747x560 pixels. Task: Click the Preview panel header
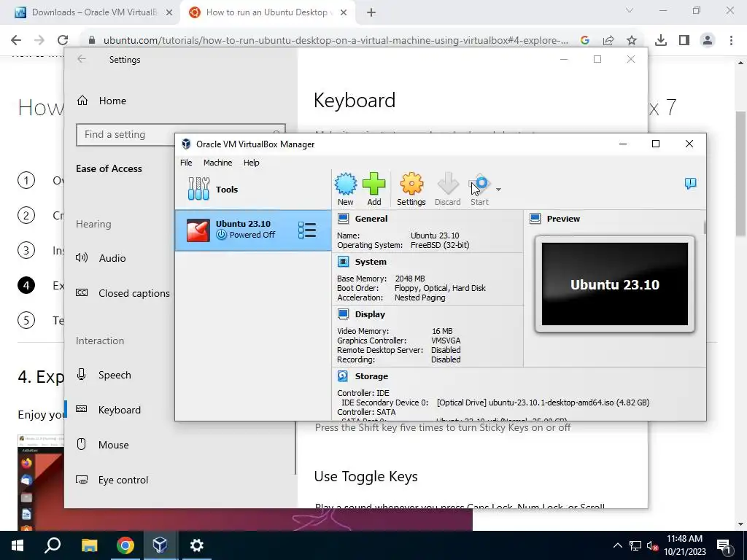point(563,219)
